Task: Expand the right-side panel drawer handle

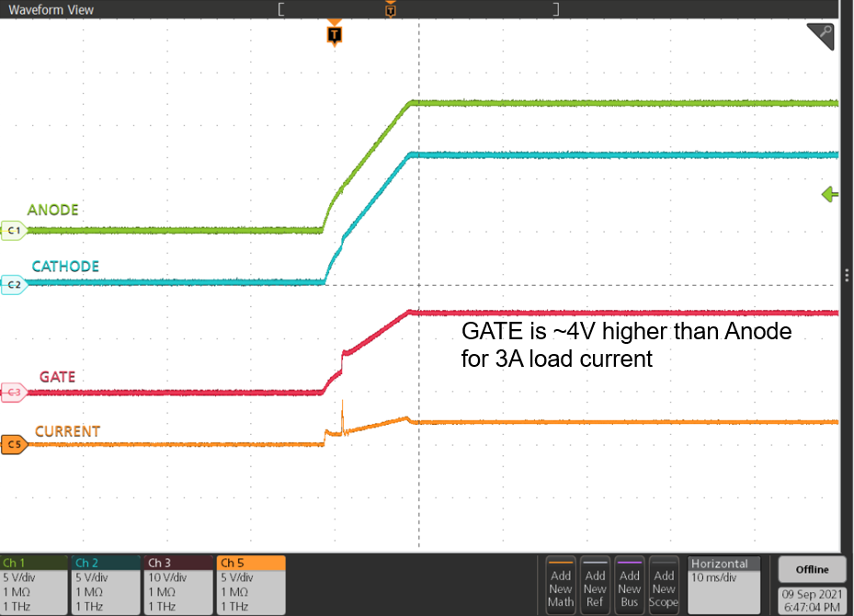Action: click(x=847, y=272)
